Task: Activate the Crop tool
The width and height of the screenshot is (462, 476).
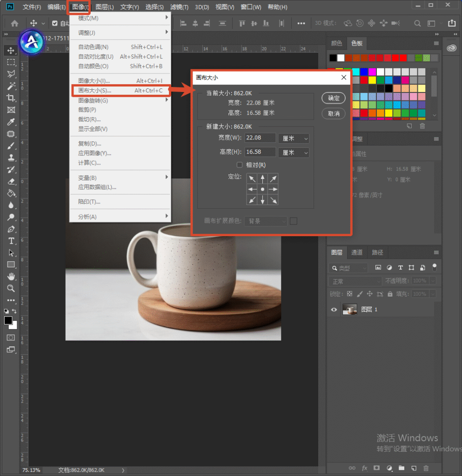Action: pyautogui.click(x=11, y=98)
